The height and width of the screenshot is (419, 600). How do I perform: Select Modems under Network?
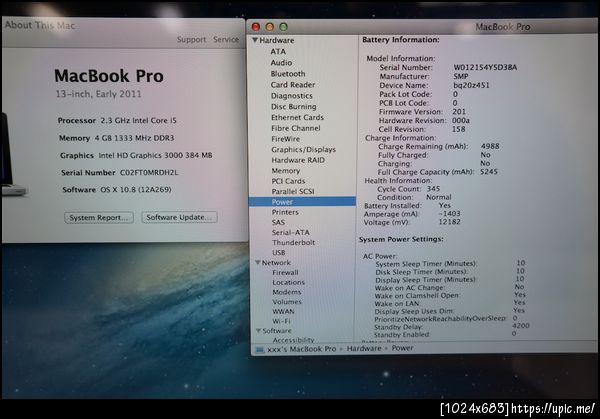287,292
